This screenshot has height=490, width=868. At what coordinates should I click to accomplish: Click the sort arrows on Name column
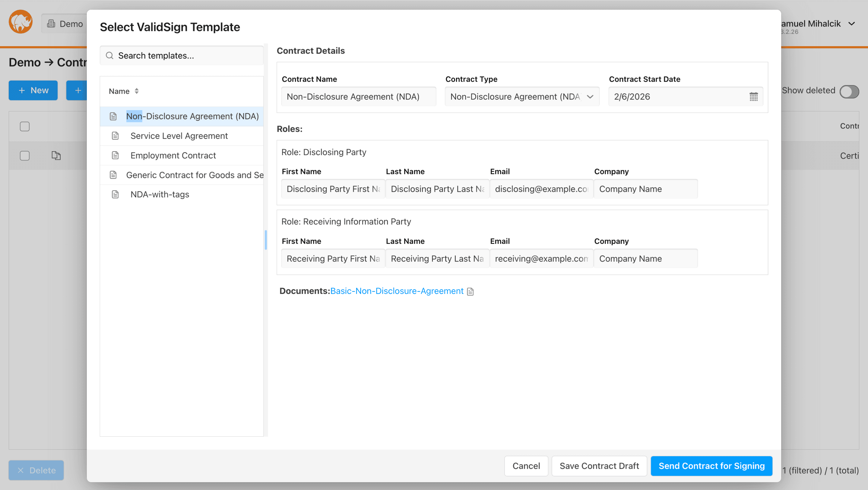136,91
